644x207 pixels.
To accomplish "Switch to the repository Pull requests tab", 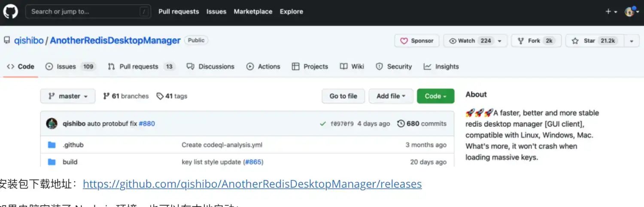I will tap(141, 67).
